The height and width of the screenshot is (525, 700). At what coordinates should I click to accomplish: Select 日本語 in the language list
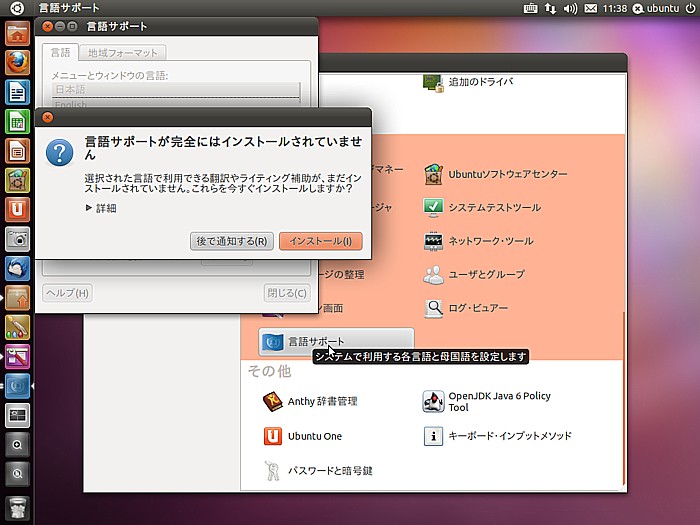click(x=176, y=89)
